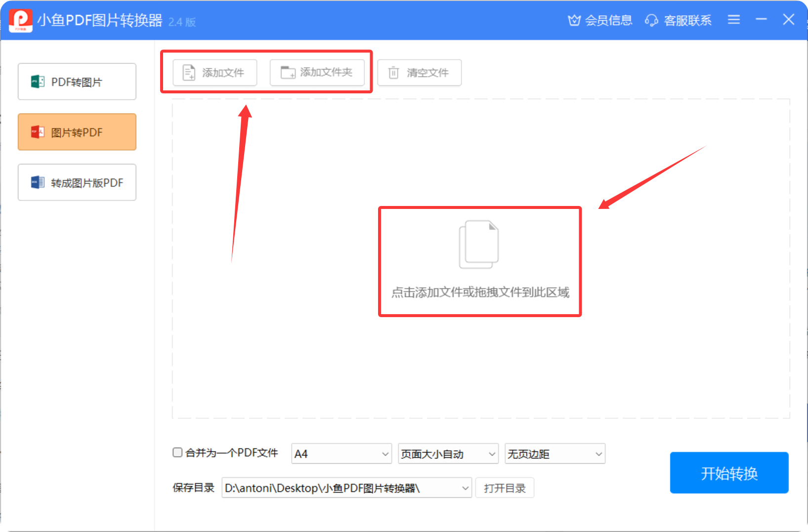The width and height of the screenshot is (808, 532).
Task: Click the 打开目录 open directory button
Action: point(505,488)
